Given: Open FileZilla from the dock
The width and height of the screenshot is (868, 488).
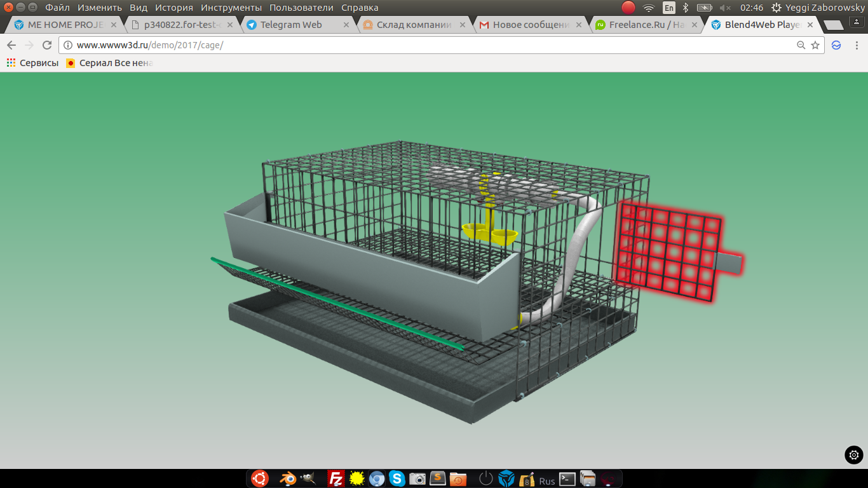Looking at the screenshot, I should (x=336, y=478).
